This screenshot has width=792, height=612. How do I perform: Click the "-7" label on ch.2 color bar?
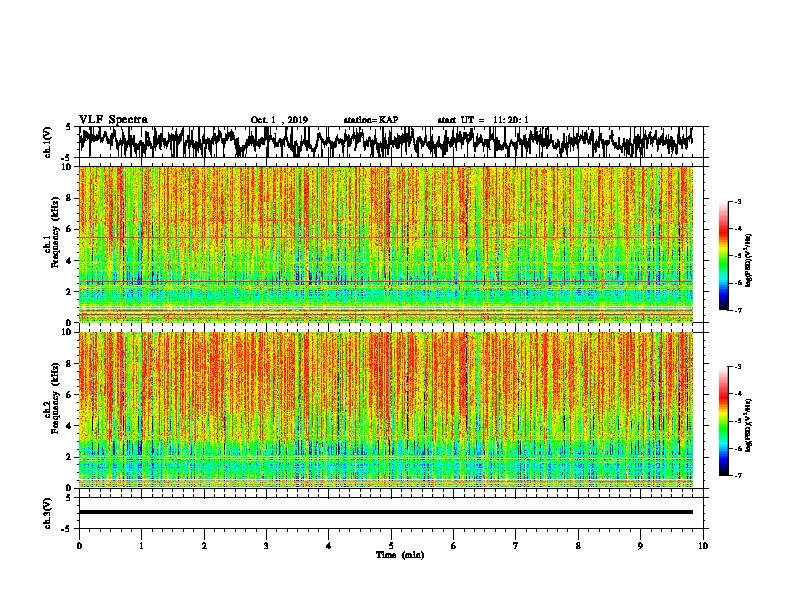[x=738, y=475]
